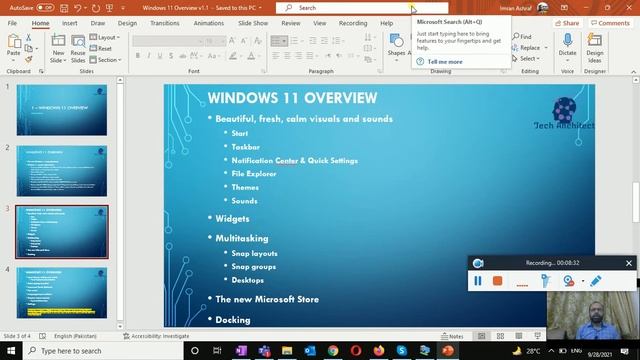This screenshot has width=640, height=360.
Task: Toggle Underline formatting
Action: tap(160, 56)
